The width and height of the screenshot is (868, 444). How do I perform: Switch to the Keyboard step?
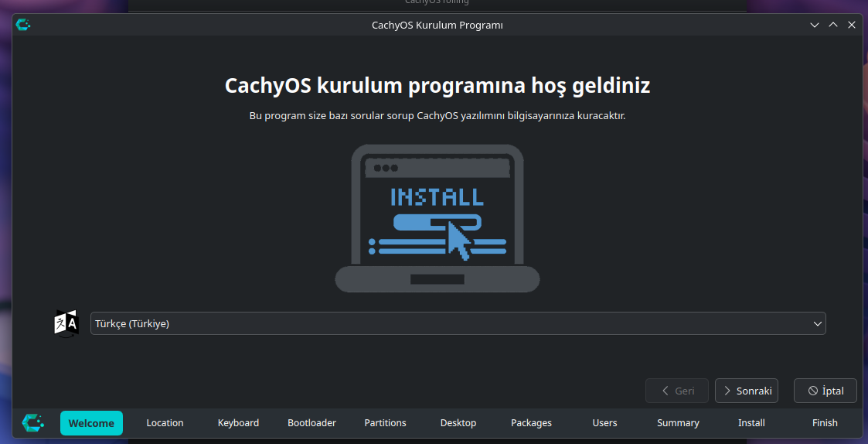click(x=238, y=423)
